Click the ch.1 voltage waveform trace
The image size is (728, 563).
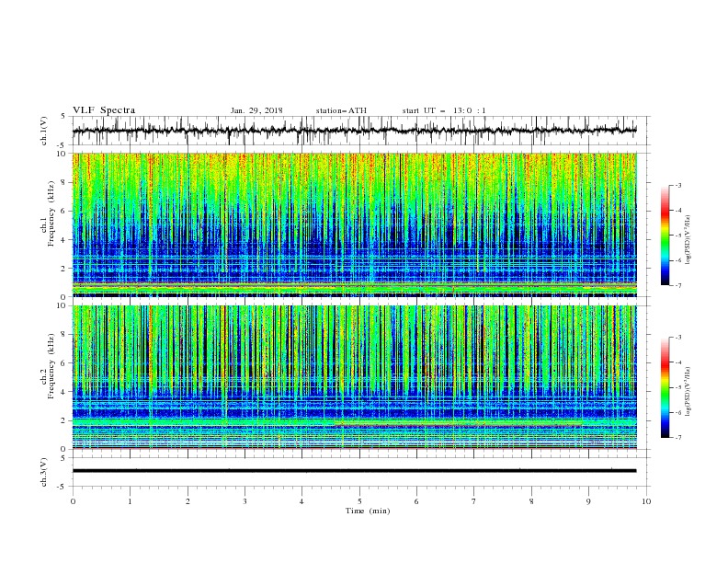pyautogui.click(x=354, y=131)
